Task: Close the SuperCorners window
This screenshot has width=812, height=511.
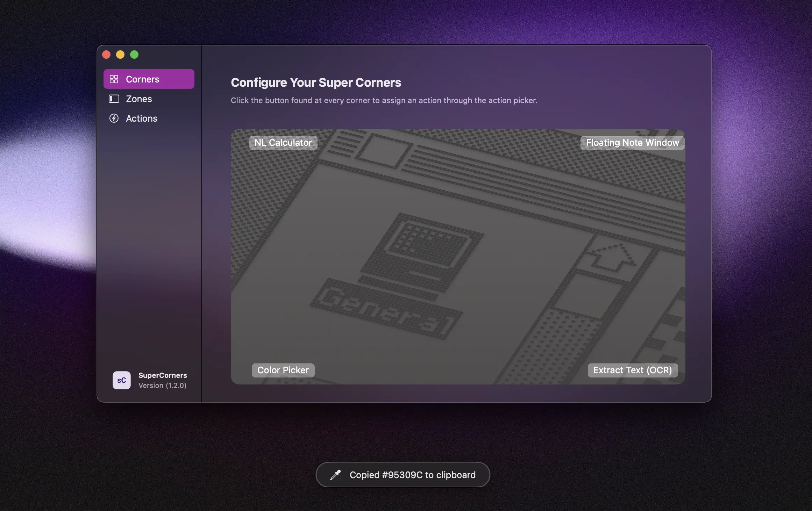Action: (106, 55)
